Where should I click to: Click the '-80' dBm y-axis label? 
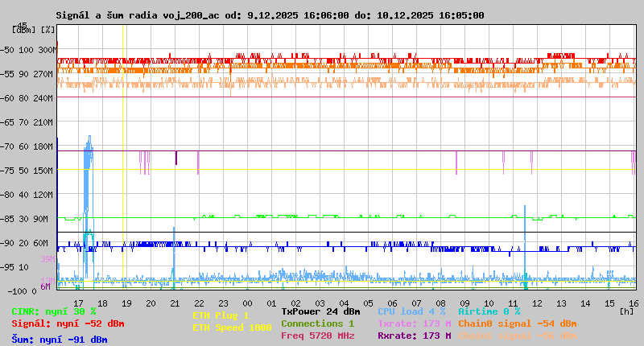pos(7,195)
